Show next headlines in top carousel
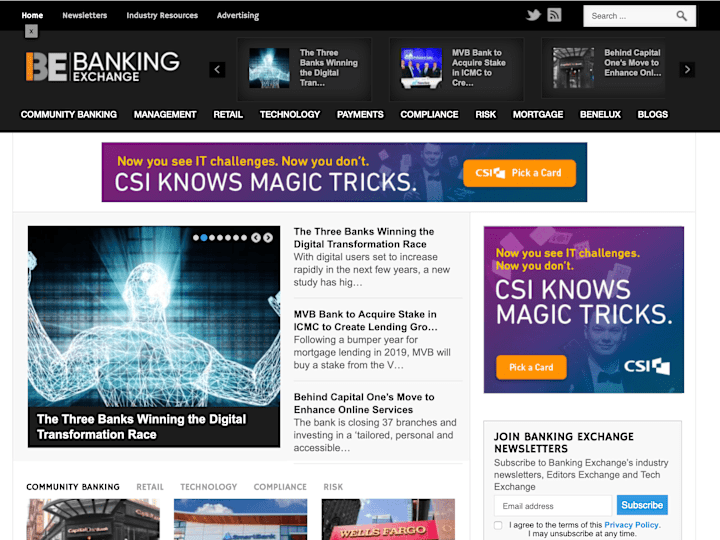This screenshot has height=540, width=720. (687, 70)
